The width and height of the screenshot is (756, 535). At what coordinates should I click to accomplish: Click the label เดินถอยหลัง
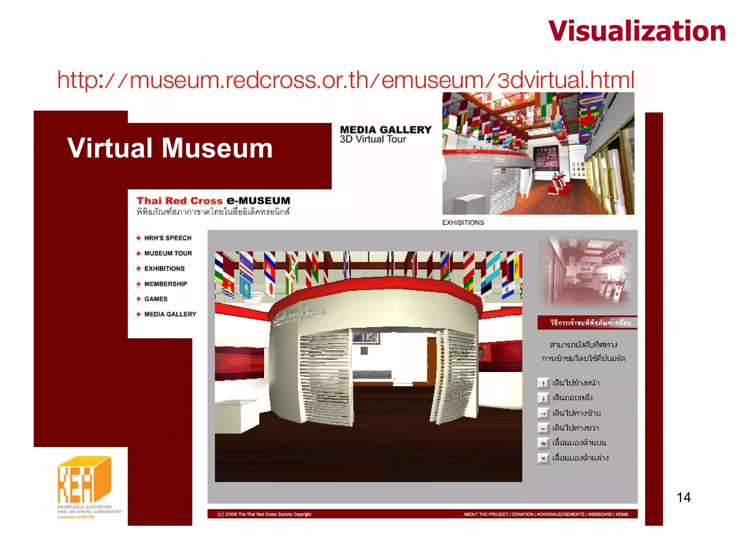tap(573, 398)
